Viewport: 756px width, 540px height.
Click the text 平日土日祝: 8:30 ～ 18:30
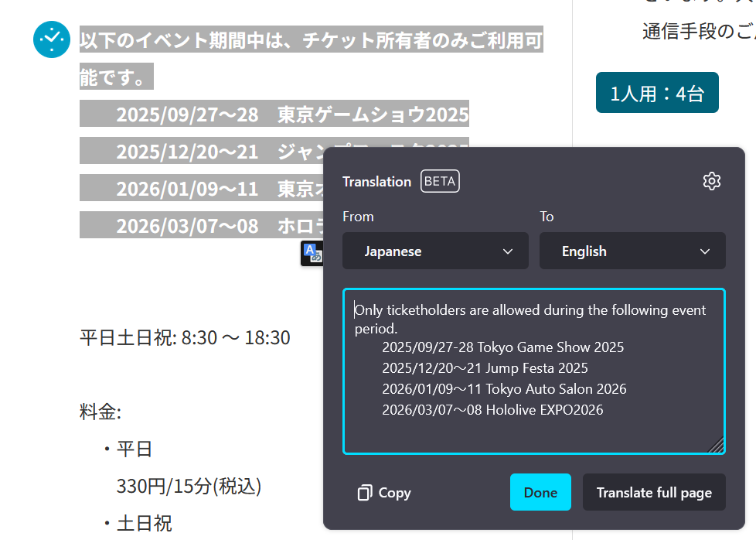[186, 337]
